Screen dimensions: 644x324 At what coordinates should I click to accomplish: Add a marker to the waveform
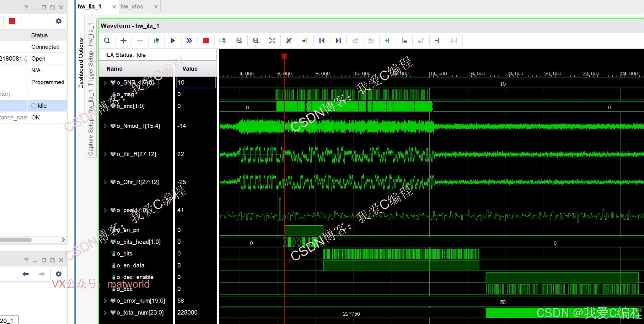pyautogui.click(x=388, y=41)
